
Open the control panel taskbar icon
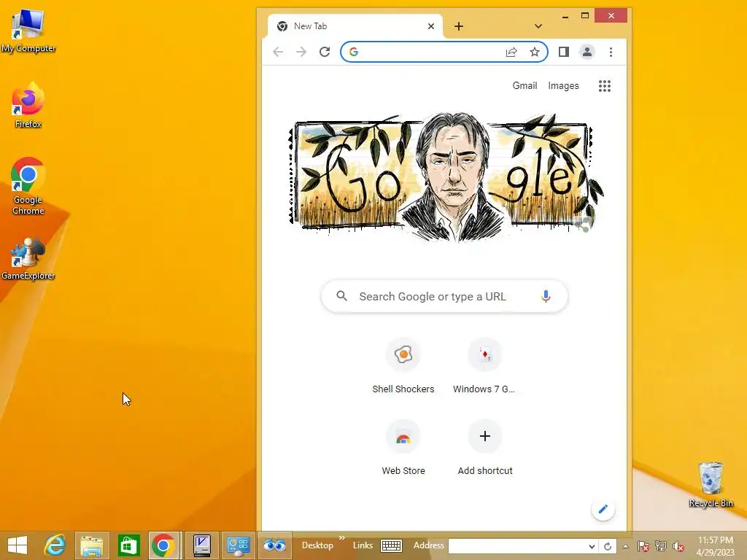click(238, 545)
